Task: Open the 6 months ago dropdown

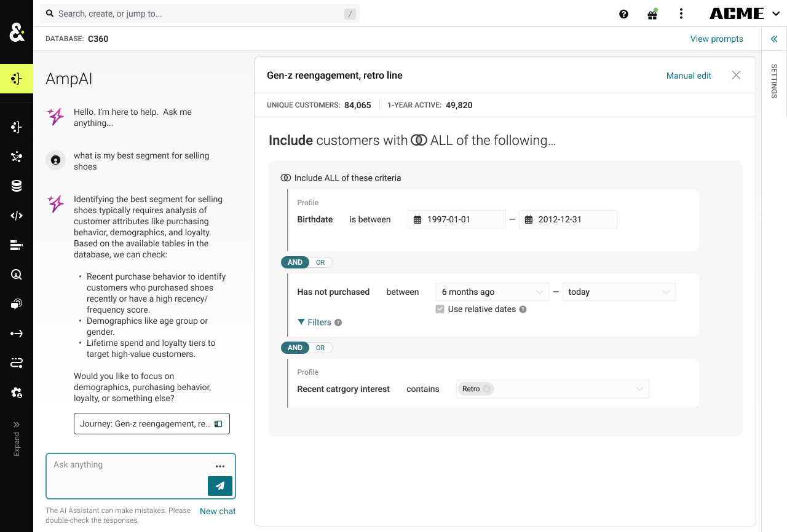Action: (x=492, y=292)
